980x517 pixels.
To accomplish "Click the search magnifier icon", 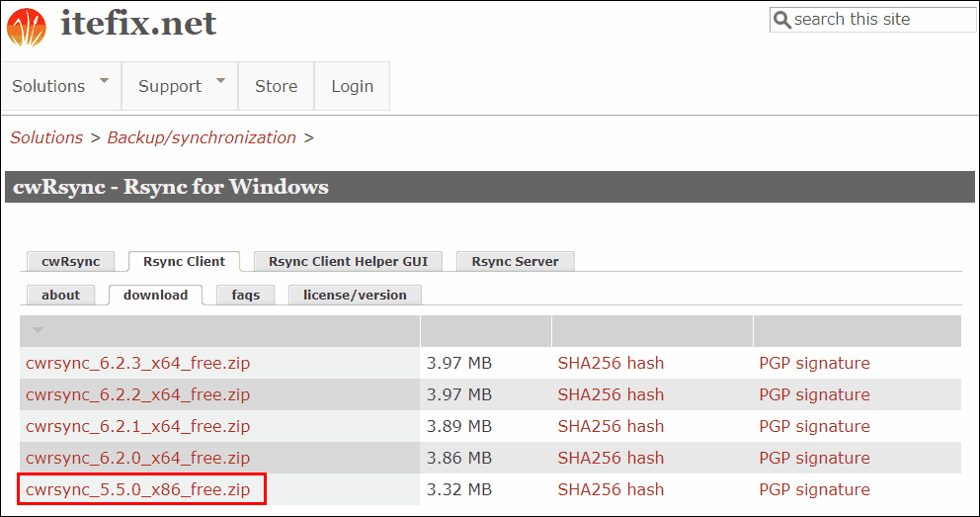I will (781, 20).
